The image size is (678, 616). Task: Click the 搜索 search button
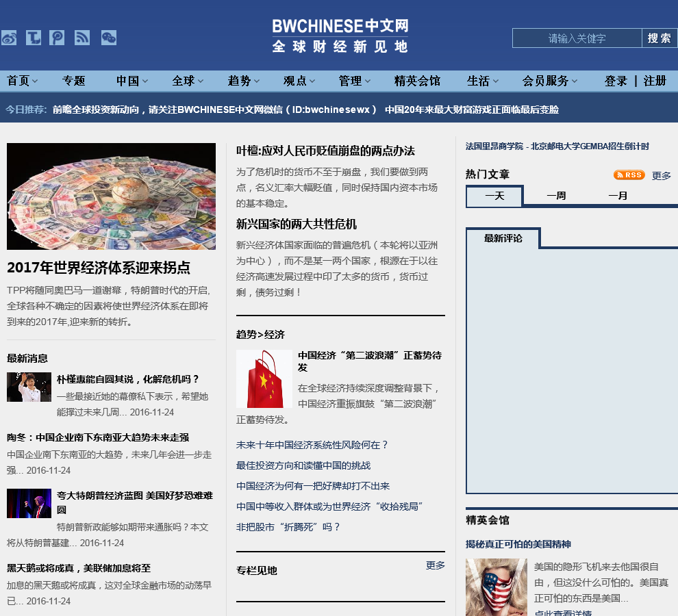pyautogui.click(x=660, y=38)
